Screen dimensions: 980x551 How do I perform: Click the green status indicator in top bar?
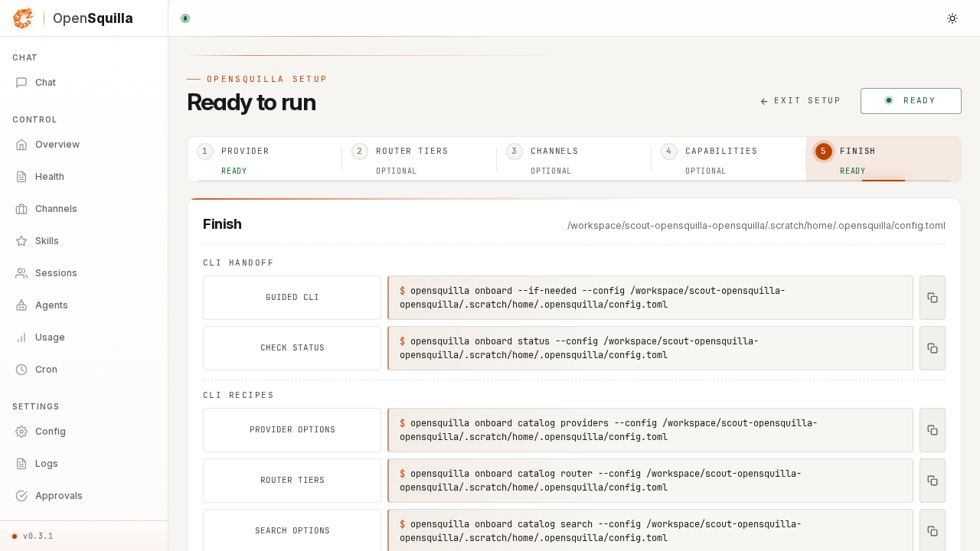185,18
